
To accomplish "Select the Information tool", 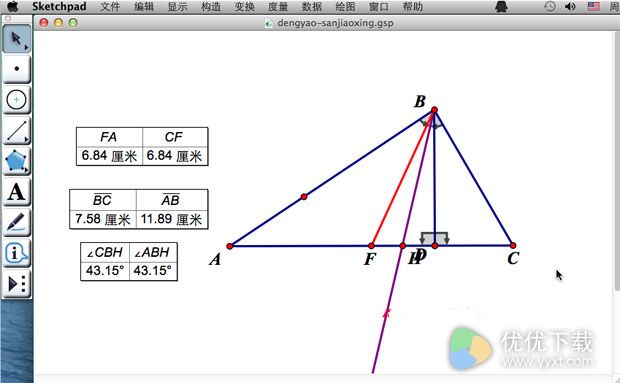I will point(17,253).
